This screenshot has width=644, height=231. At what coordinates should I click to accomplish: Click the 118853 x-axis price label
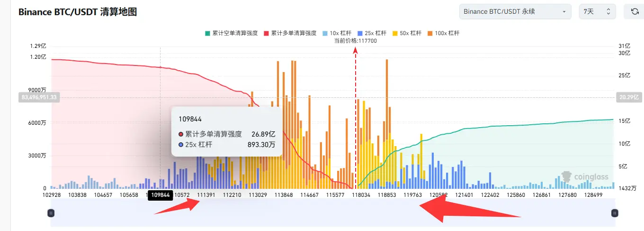click(x=387, y=195)
